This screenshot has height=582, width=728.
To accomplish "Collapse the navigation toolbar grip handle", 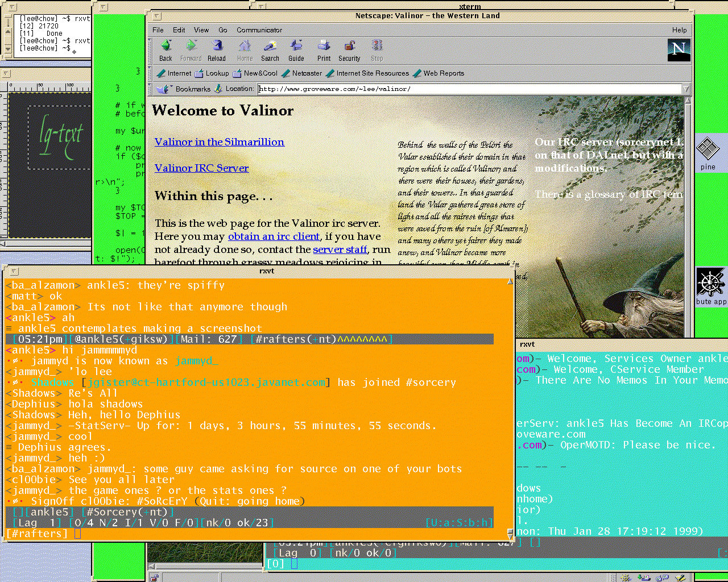I will tap(151, 51).
